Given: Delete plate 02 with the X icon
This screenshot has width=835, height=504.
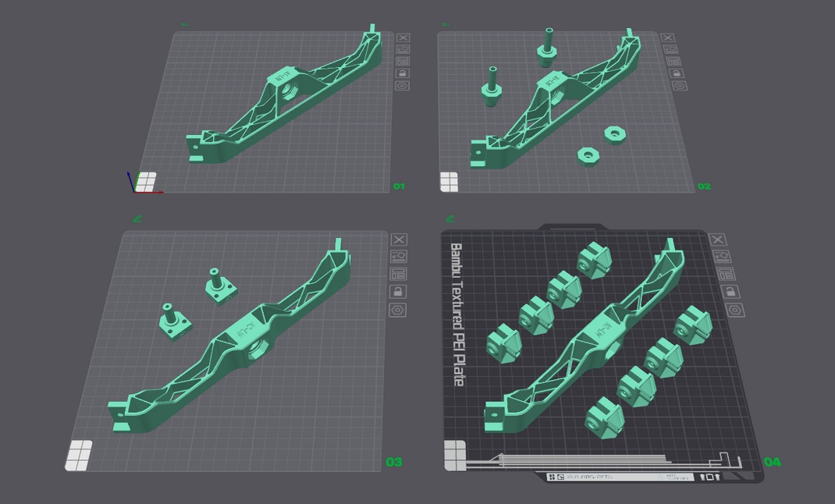Looking at the screenshot, I should click(x=666, y=37).
